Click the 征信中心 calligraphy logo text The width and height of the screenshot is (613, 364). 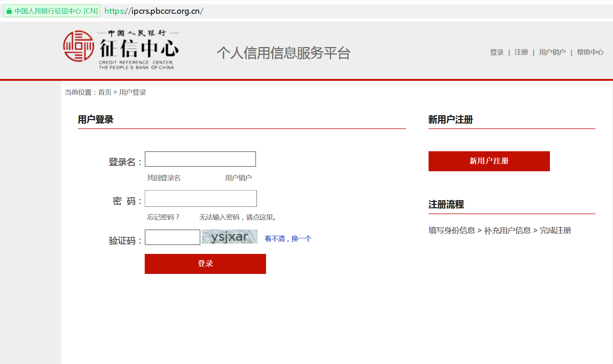(139, 49)
